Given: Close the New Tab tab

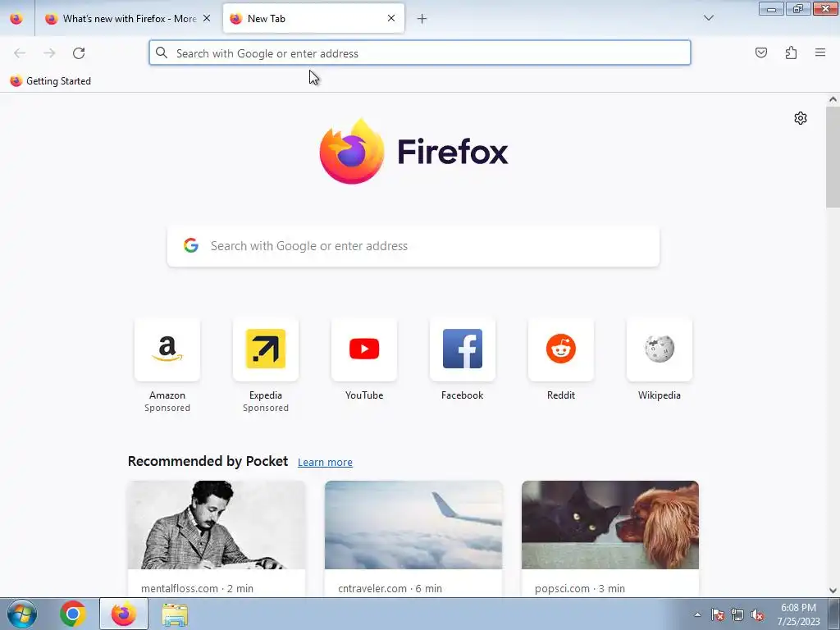Looking at the screenshot, I should point(391,18).
